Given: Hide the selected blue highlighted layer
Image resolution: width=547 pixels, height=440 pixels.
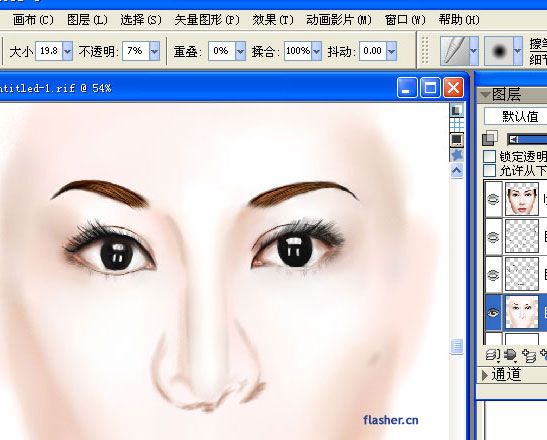Looking at the screenshot, I should click(493, 312).
